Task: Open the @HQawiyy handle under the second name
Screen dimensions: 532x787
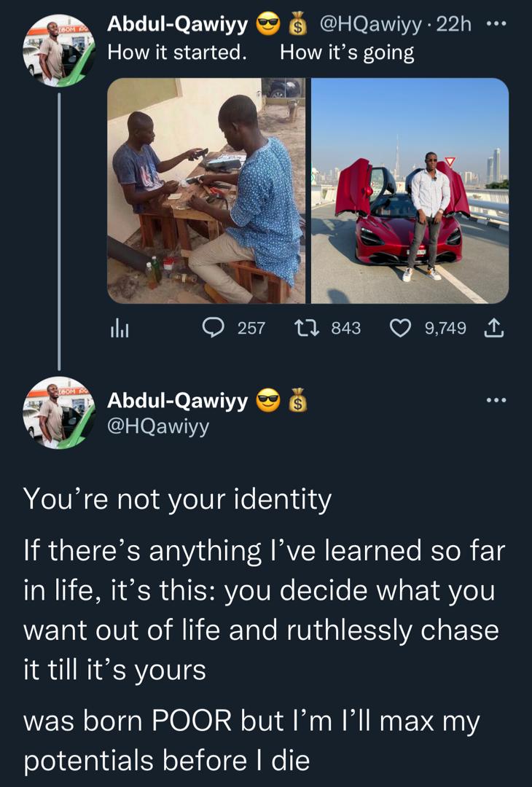Action: (x=158, y=426)
